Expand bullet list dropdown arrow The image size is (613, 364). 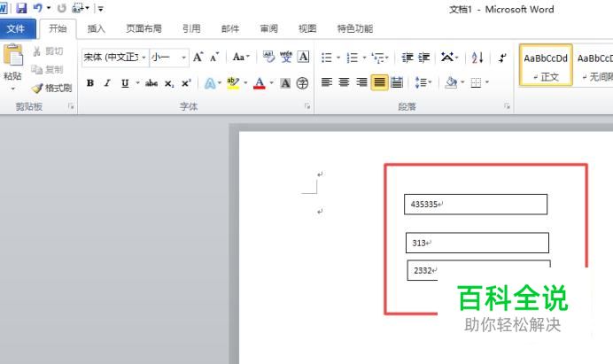point(338,58)
